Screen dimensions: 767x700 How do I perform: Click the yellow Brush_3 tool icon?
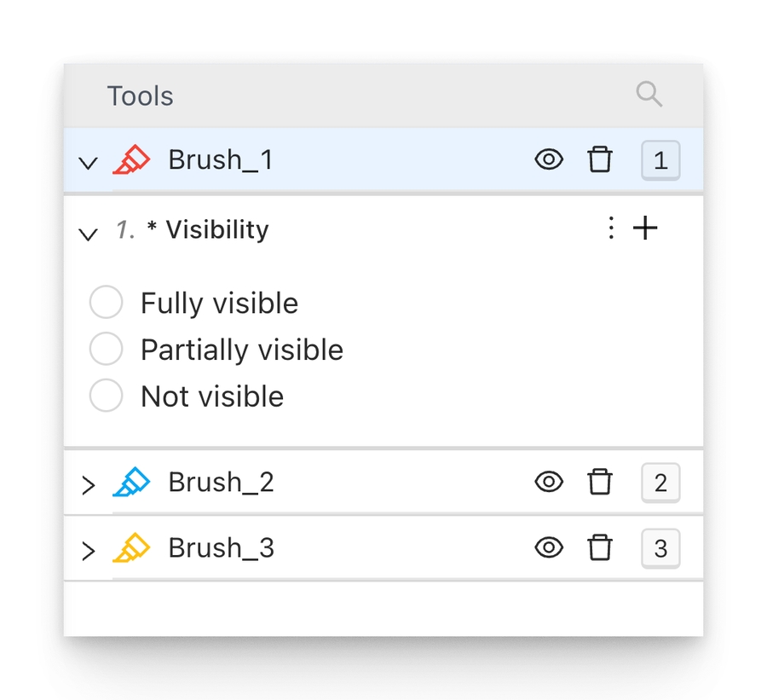coord(131,548)
